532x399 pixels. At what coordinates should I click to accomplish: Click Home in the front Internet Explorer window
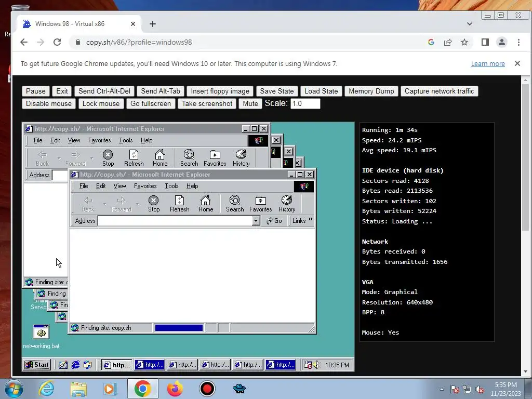coord(206,204)
